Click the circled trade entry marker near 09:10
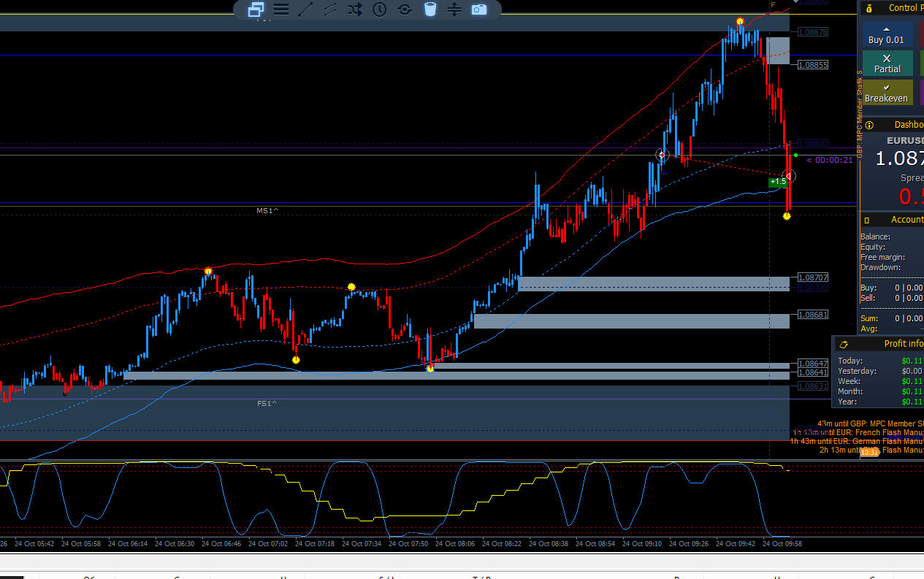 click(663, 155)
